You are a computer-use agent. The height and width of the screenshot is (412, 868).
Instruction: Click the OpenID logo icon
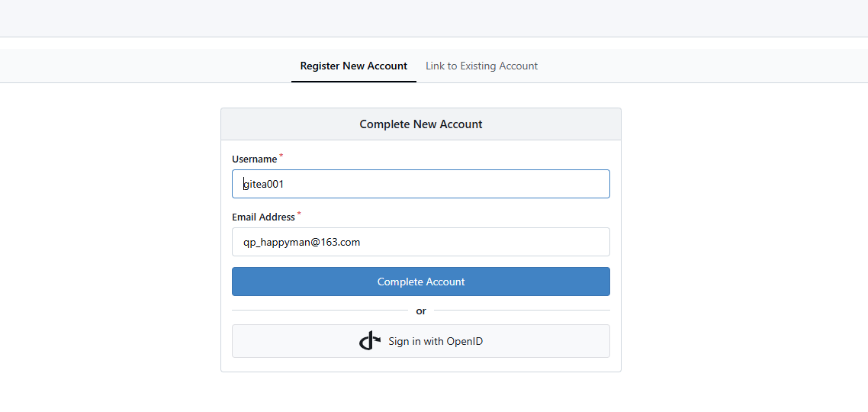[x=369, y=341]
